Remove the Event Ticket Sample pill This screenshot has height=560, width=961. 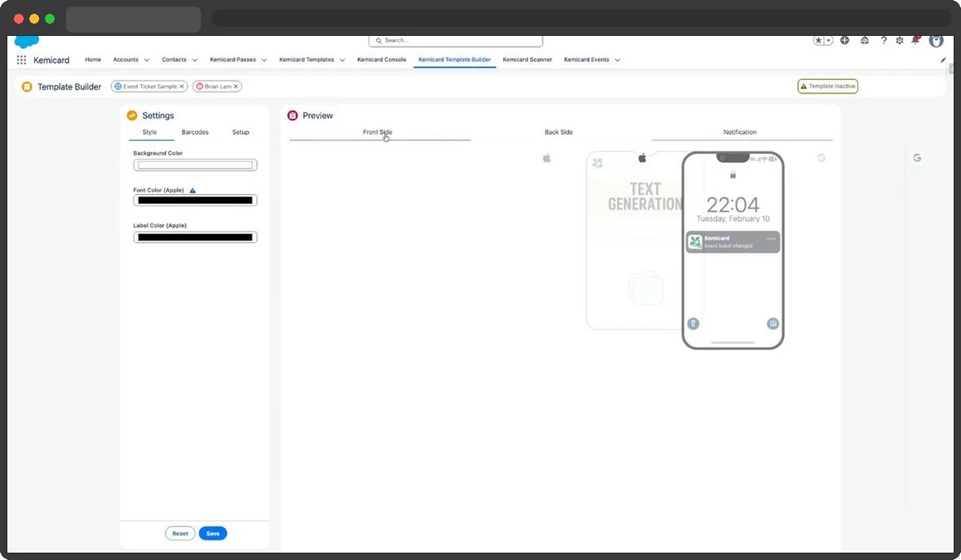coord(181,86)
